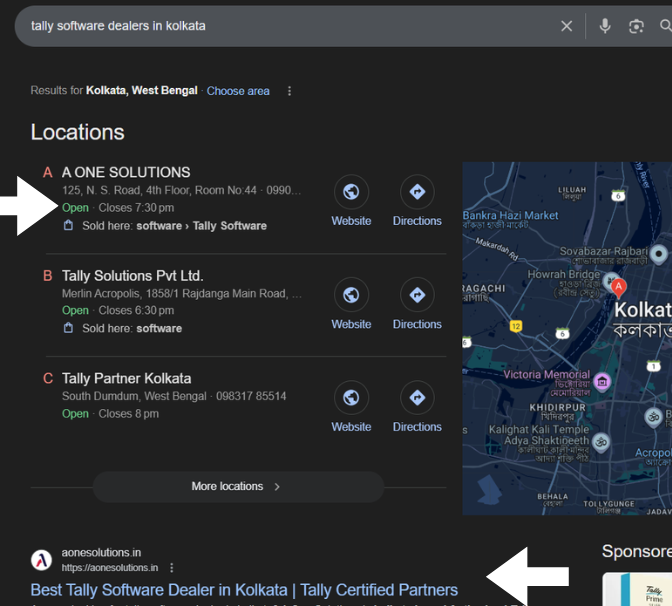The height and width of the screenshot is (606, 672).
Task: Open Google Lens image search icon
Action: click(x=636, y=27)
